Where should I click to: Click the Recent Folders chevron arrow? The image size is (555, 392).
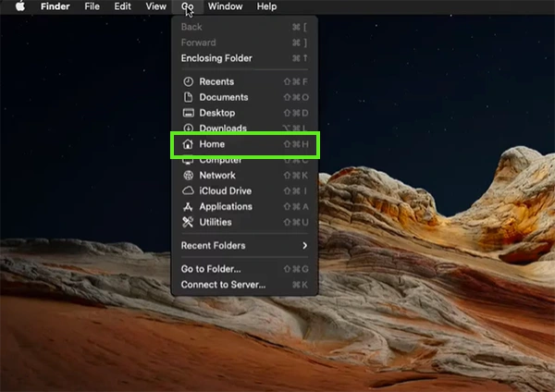[x=304, y=246]
